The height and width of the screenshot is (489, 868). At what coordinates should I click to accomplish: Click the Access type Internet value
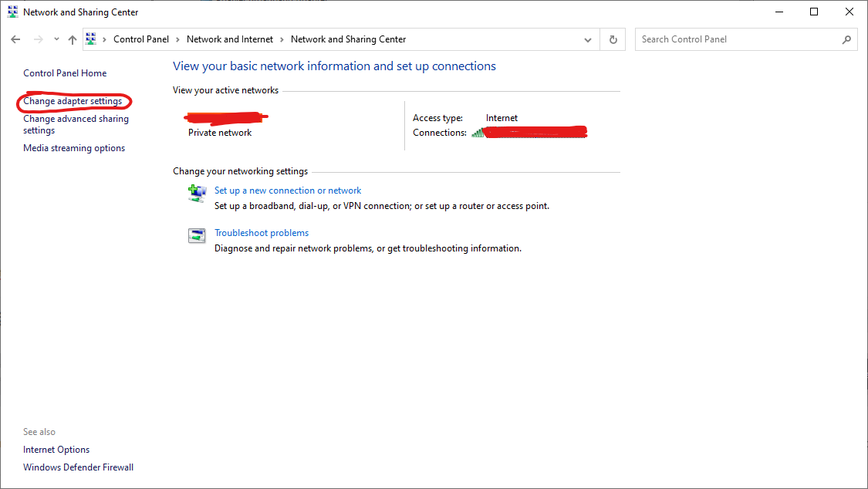pyautogui.click(x=502, y=118)
